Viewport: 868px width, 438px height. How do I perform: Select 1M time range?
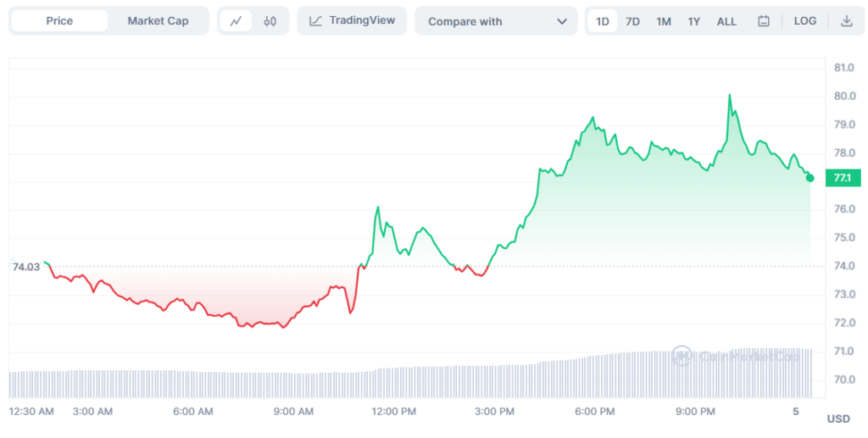tap(664, 21)
